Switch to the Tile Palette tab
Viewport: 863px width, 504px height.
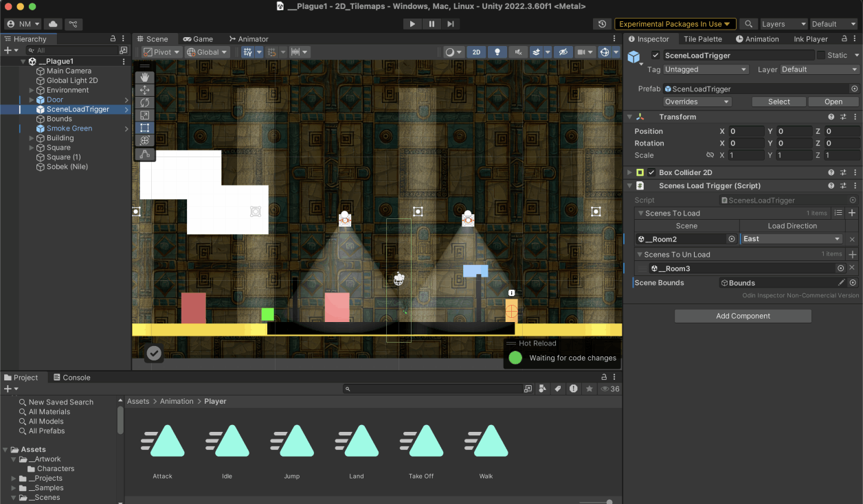click(703, 39)
